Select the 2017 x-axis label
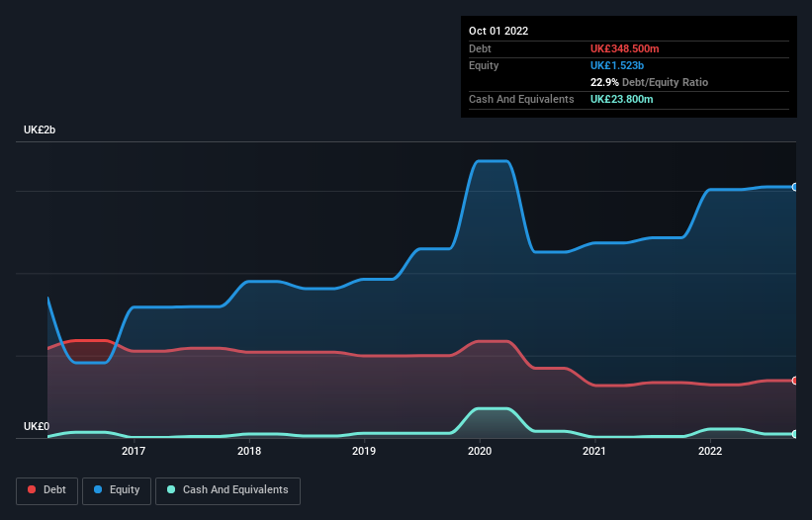This screenshot has height=520, width=812. point(134,451)
